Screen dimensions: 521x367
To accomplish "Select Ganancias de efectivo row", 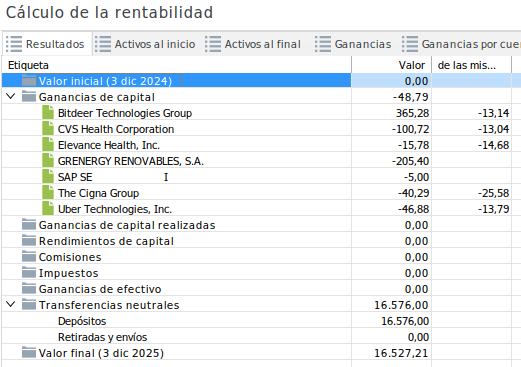I will click(261, 289).
